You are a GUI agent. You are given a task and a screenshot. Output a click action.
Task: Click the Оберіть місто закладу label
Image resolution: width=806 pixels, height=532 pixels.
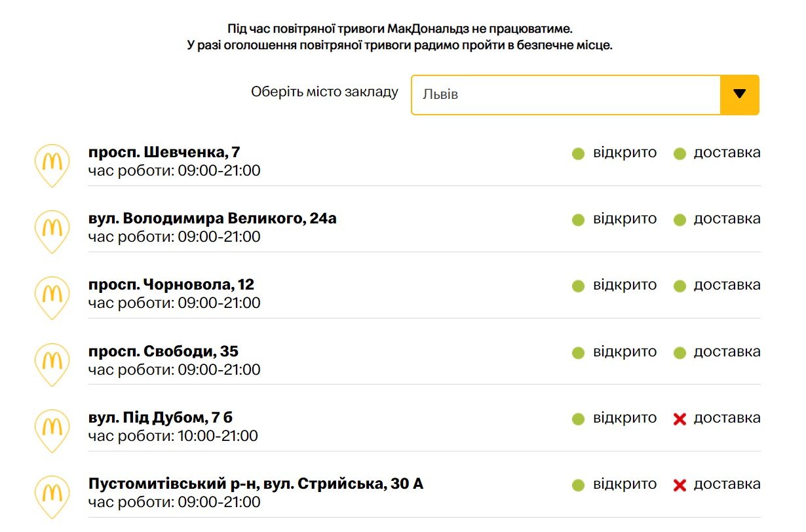[323, 92]
